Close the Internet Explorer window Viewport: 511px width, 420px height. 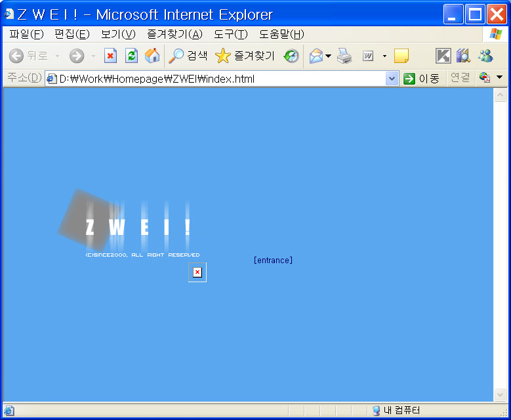497,14
